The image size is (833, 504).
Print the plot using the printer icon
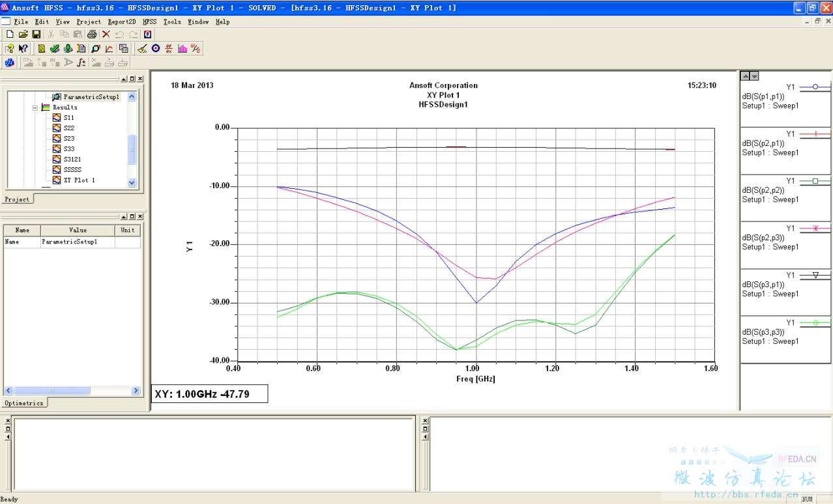click(92, 35)
